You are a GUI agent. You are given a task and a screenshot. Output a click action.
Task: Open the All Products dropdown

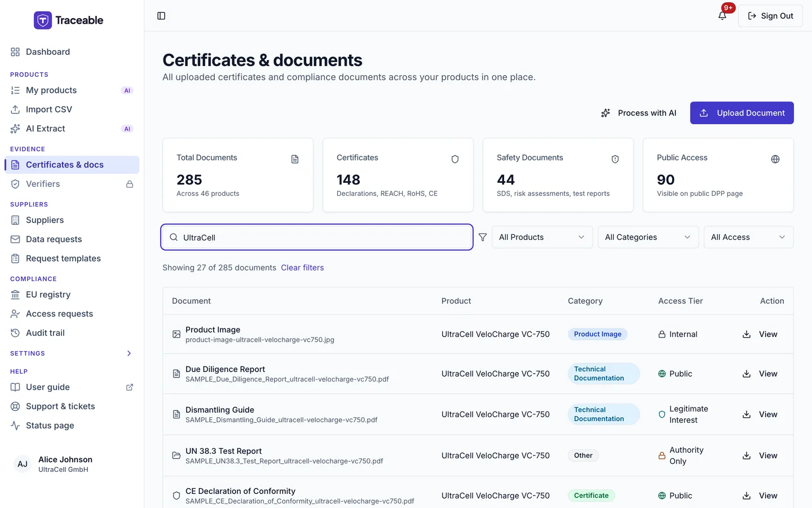click(x=542, y=237)
